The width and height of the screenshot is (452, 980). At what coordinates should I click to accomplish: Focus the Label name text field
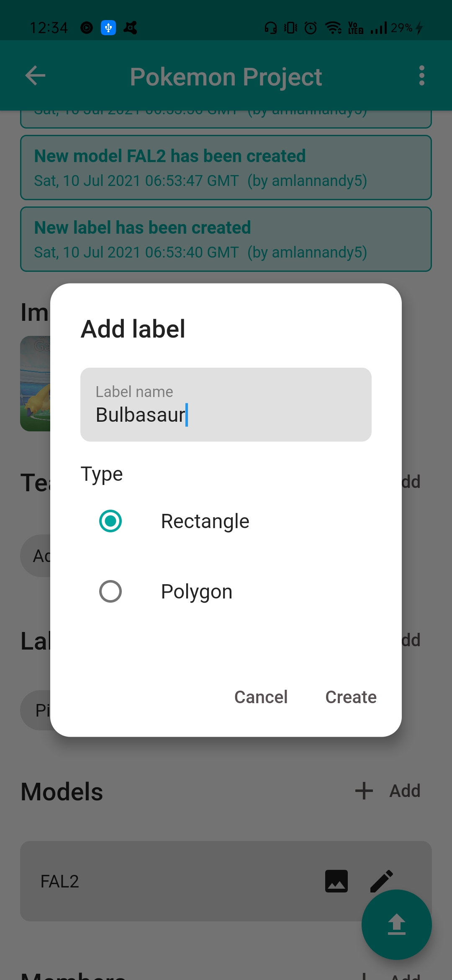pos(226,405)
